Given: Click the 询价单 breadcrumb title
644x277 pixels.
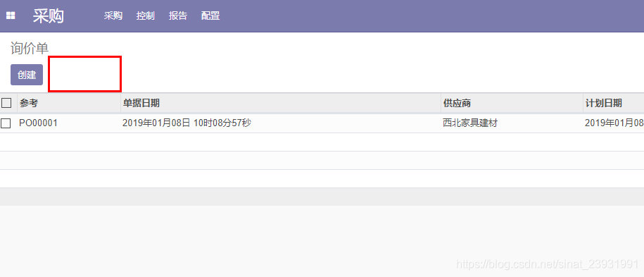Looking at the screenshot, I should [x=30, y=49].
